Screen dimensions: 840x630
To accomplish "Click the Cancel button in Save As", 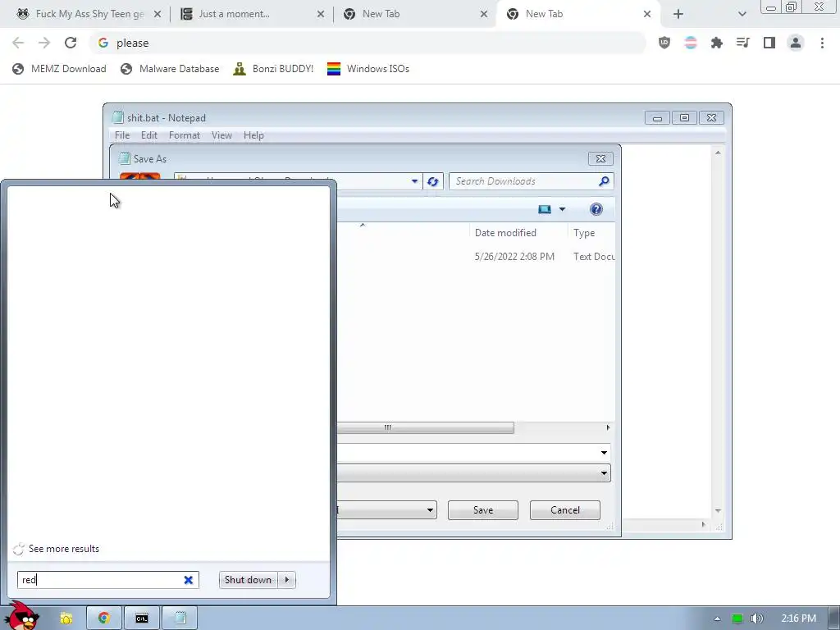I will (x=564, y=510).
